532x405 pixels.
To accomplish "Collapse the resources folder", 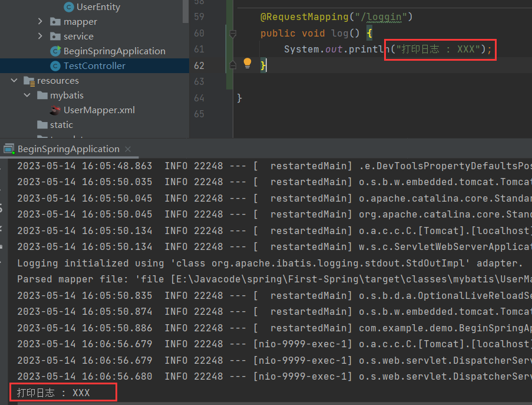I will click(x=14, y=80).
